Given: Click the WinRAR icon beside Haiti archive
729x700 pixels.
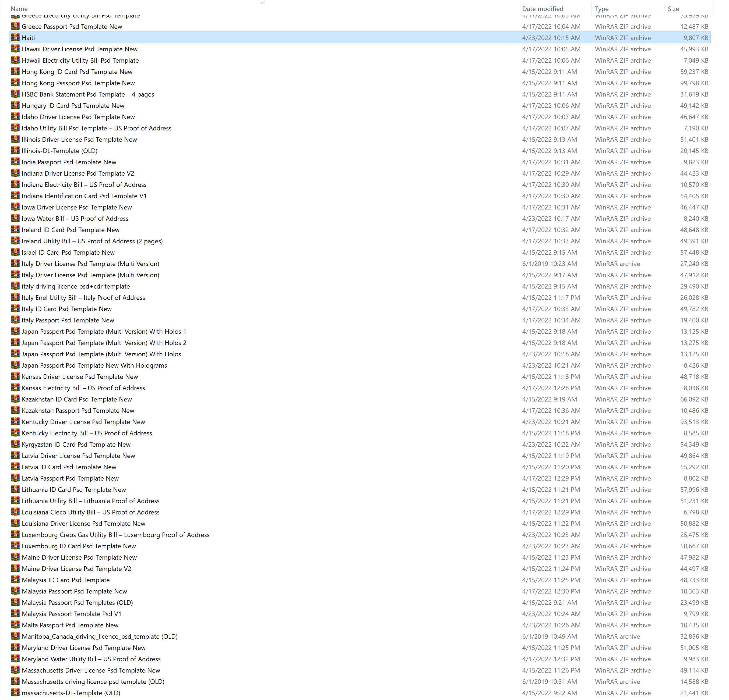Looking at the screenshot, I should click(15, 38).
